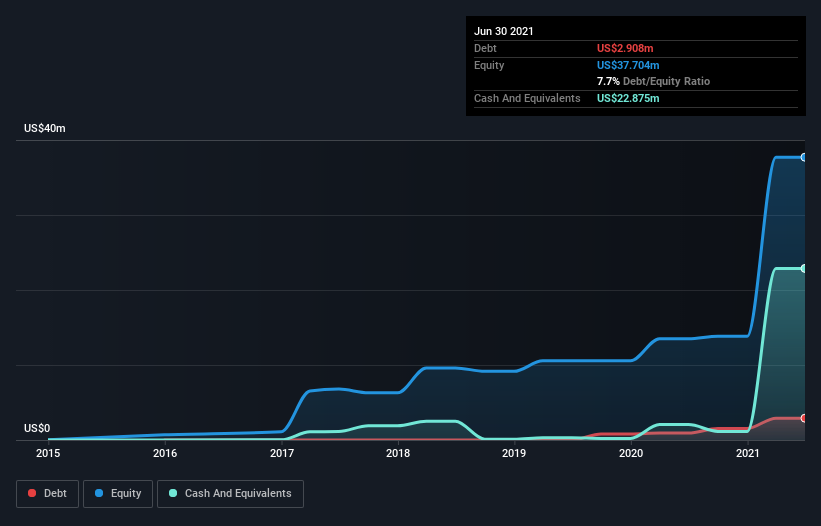The height and width of the screenshot is (526, 821).
Task: Click the 2020 x-axis label
Action: click(631, 453)
